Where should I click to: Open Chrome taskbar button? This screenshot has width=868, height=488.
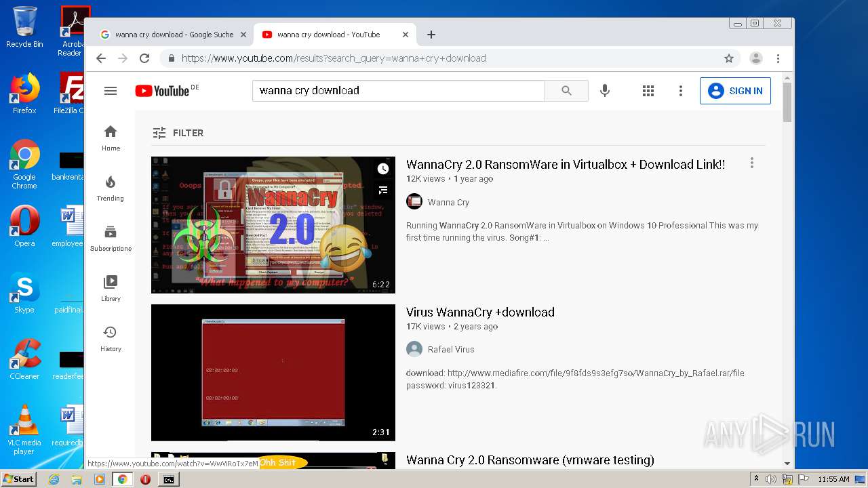(123, 479)
